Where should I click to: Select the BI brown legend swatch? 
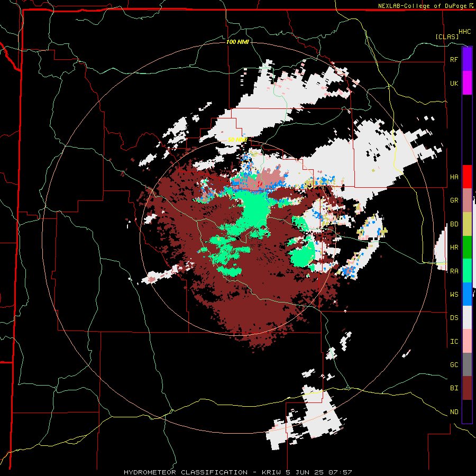[467, 388]
